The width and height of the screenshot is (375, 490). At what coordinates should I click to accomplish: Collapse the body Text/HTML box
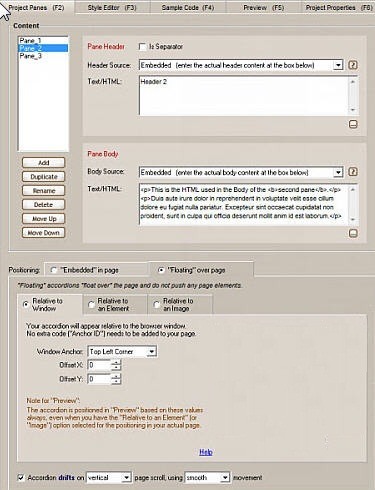[x=353, y=233]
